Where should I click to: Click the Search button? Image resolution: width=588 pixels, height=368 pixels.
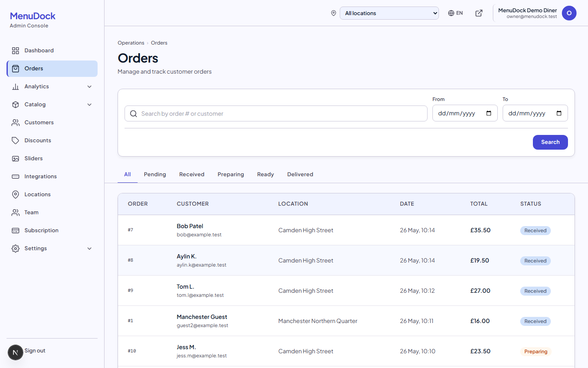click(x=550, y=142)
